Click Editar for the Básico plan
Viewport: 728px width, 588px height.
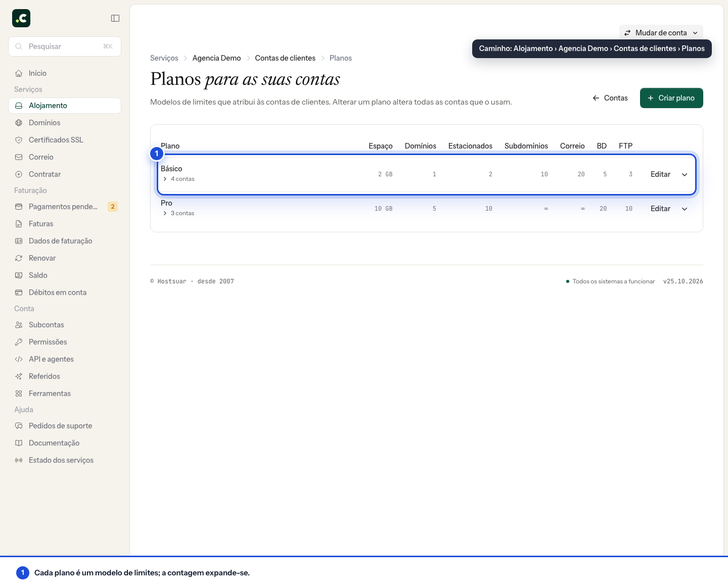660,174
